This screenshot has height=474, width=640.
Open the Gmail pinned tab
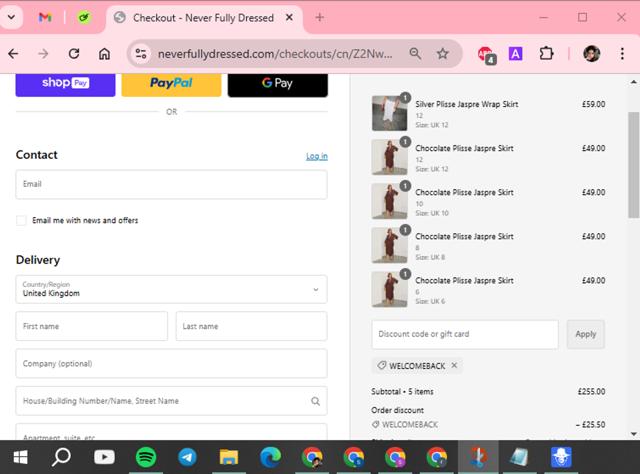click(x=45, y=18)
